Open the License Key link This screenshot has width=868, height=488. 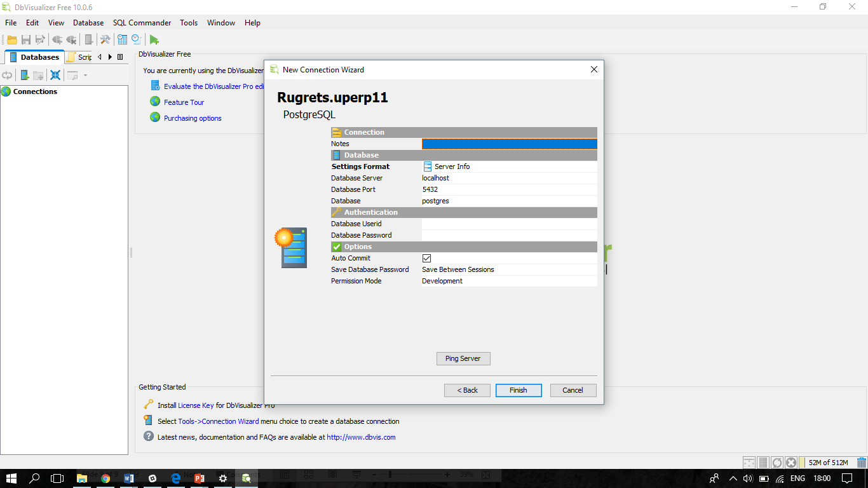pos(196,405)
